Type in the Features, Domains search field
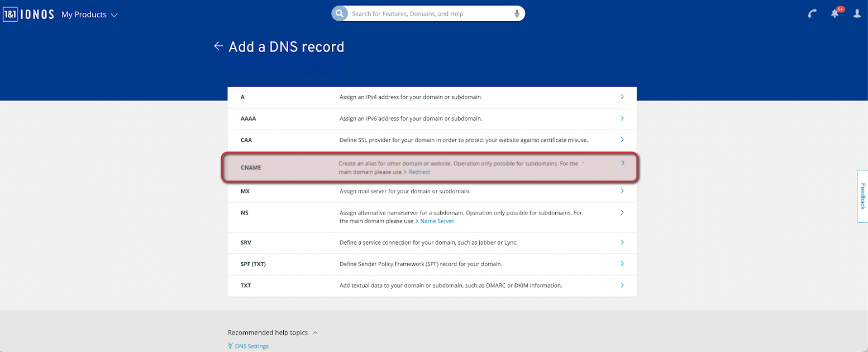Screen dimensions: 868x352 point(430,13)
